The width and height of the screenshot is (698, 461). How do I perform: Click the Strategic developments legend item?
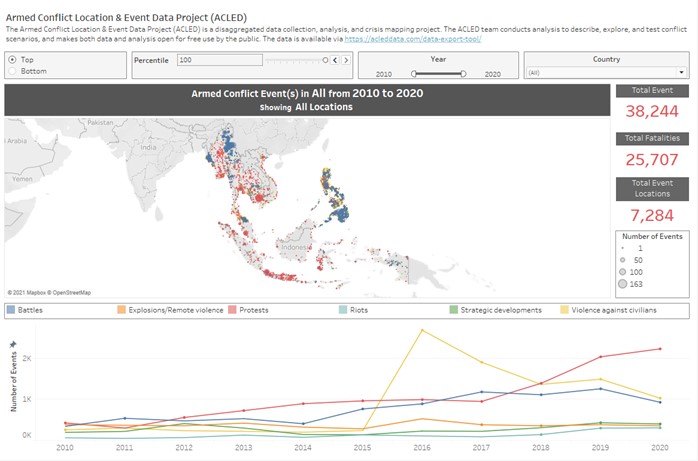click(500, 310)
